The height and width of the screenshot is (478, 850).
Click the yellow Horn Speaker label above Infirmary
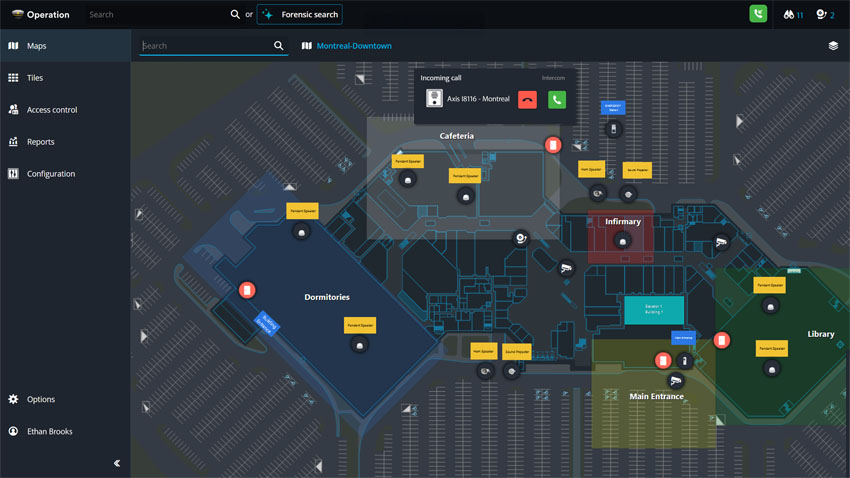pyautogui.click(x=591, y=169)
